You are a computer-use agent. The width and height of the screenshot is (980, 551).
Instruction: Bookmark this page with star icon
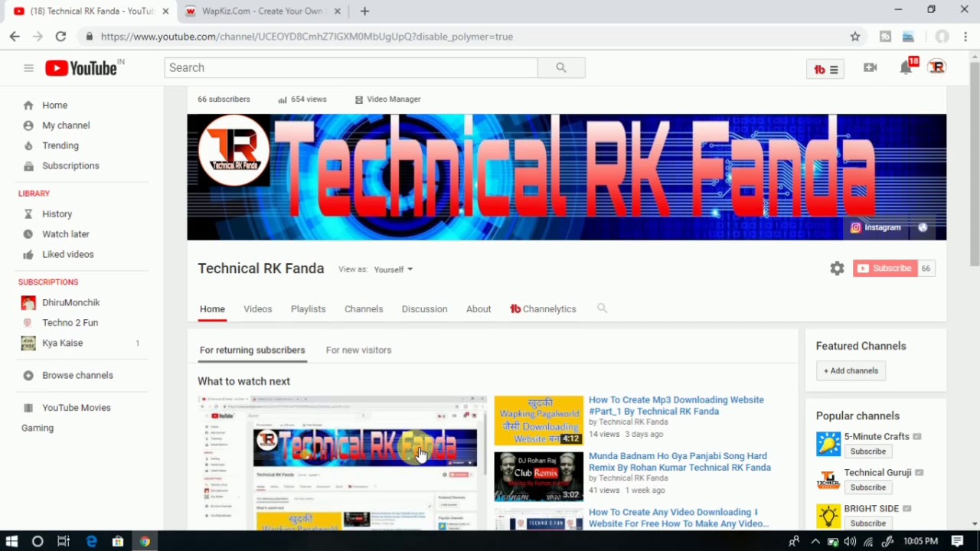(855, 37)
